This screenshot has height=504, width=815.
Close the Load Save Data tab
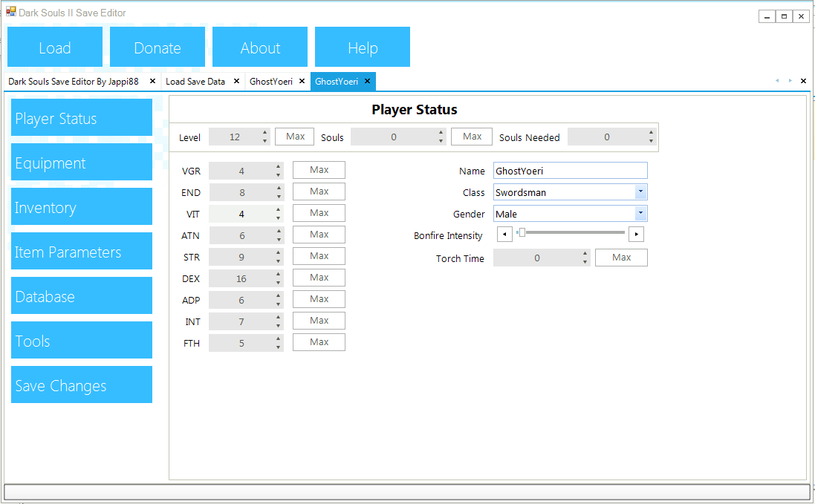[236, 81]
